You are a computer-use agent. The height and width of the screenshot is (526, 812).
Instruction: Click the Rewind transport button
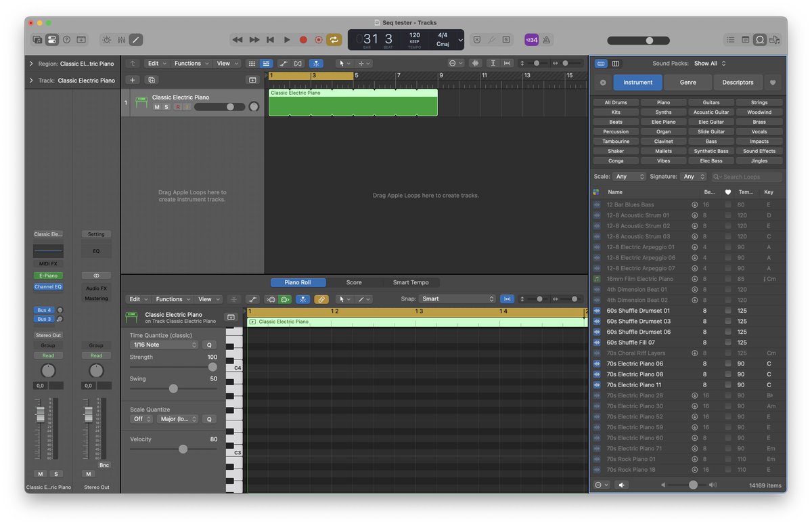pos(238,40)
